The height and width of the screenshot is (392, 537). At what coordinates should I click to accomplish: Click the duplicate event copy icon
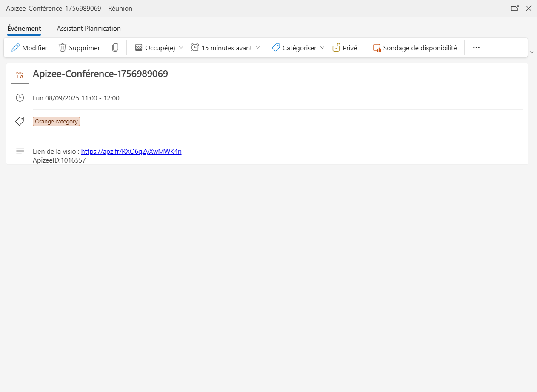click(115, 48)
